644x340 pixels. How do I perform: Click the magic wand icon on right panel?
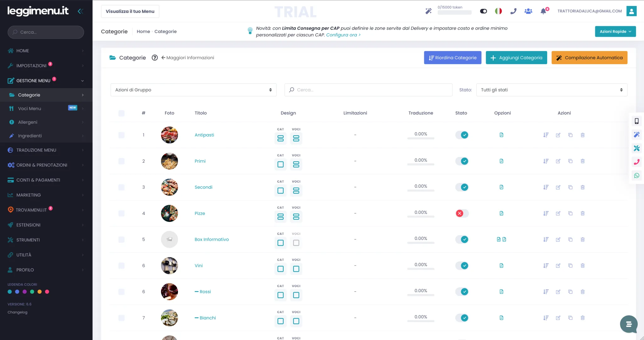coord(637,135)
